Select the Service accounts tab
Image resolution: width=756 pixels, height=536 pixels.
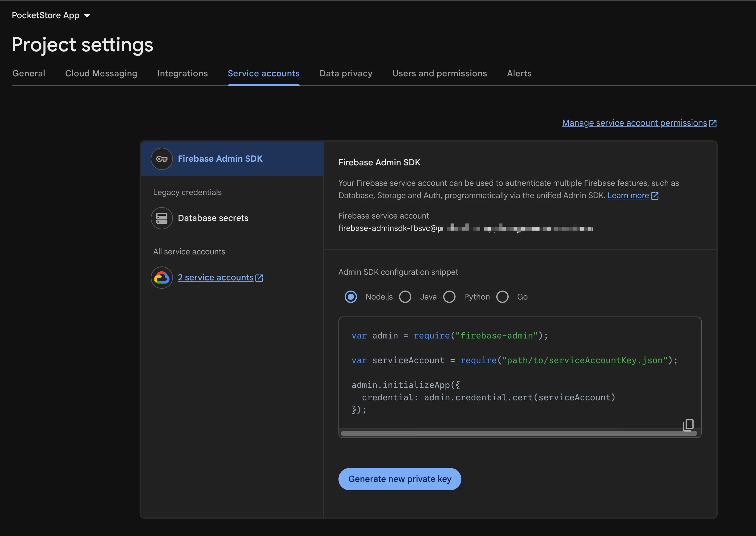pyautogui.click(x=264, y=74)
